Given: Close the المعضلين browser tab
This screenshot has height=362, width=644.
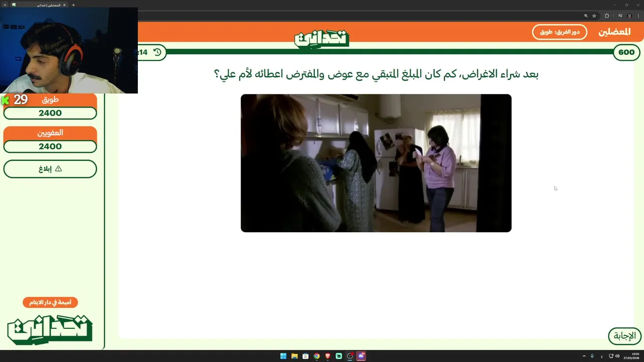Looking at the screenshot, I should tap(64, 5).
